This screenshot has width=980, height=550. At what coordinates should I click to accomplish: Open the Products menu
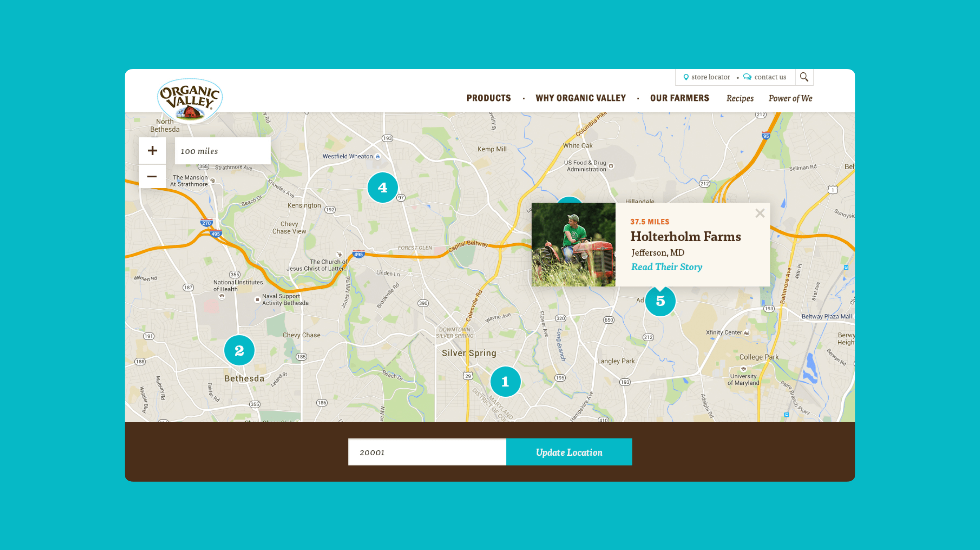[x=489, y=98]
